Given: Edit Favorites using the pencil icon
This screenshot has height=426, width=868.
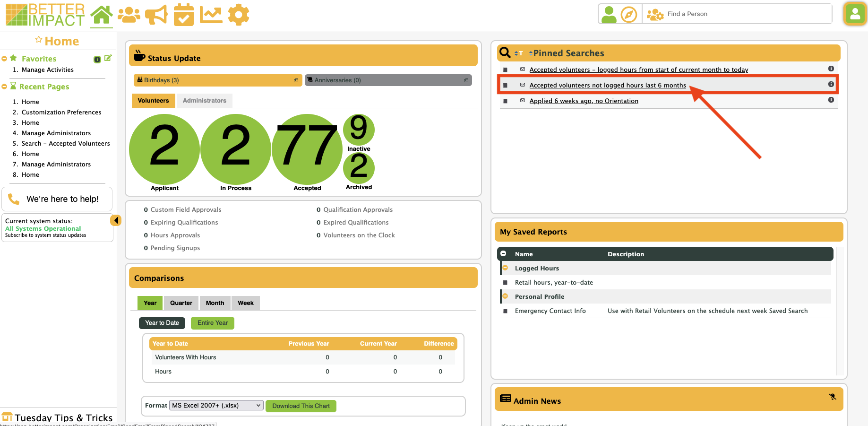Looking at the screenshot, I should (x=108, y=58).
